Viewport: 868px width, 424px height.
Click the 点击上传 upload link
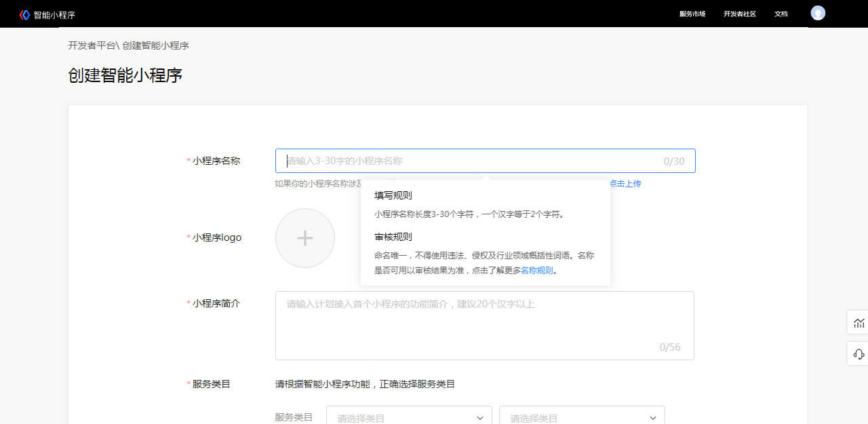point(627,183)
